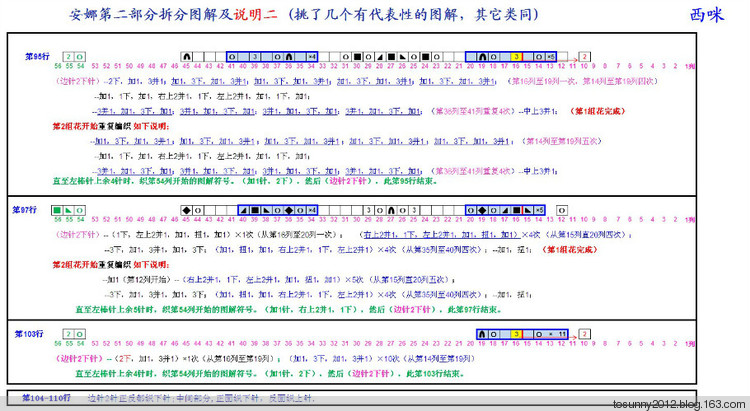
Task: Click the note 第16列至19列一次 in row 95 section
Action: (543, 81)
